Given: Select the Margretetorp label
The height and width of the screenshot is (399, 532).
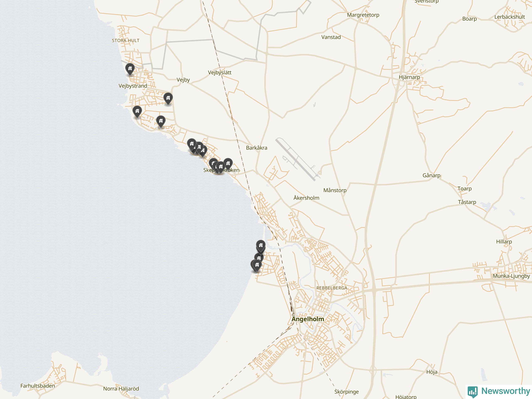Looking at the screenshot, I should 363,15.
